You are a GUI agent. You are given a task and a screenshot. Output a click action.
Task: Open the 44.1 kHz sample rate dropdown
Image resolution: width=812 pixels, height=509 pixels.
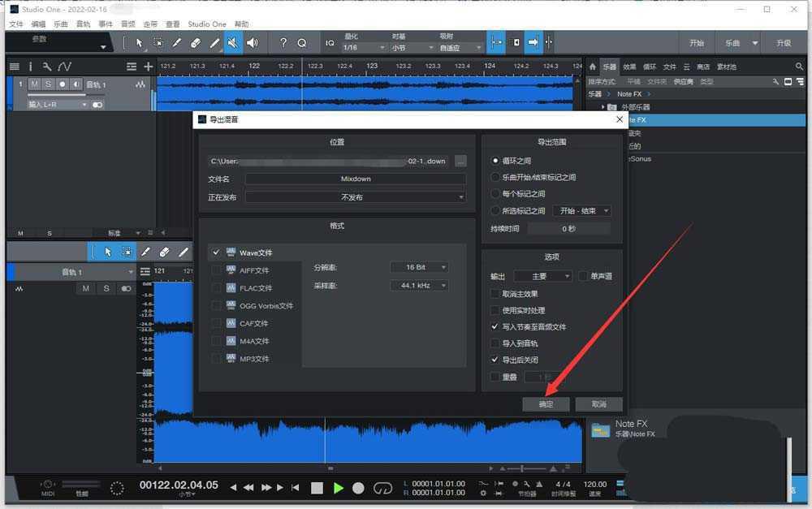pos(419,285)
